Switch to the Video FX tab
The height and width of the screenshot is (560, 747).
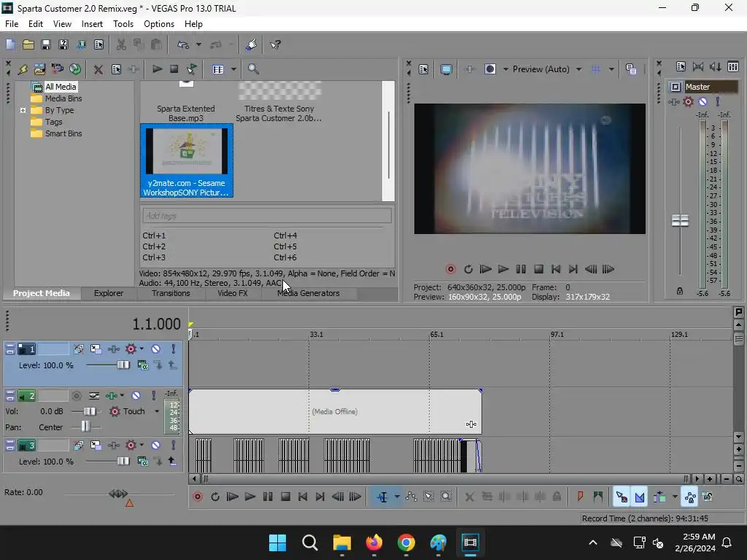[233, 293]
